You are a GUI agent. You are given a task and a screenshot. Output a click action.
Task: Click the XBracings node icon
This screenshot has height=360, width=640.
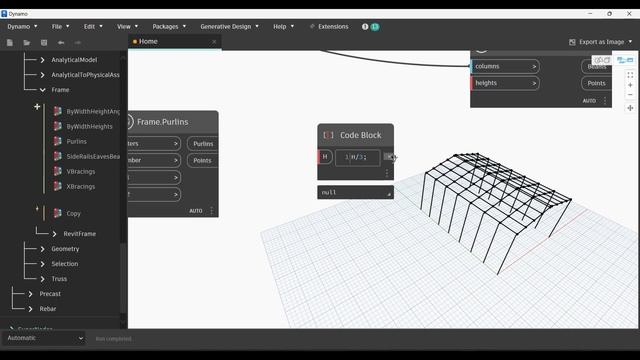[x=58, y=187]
